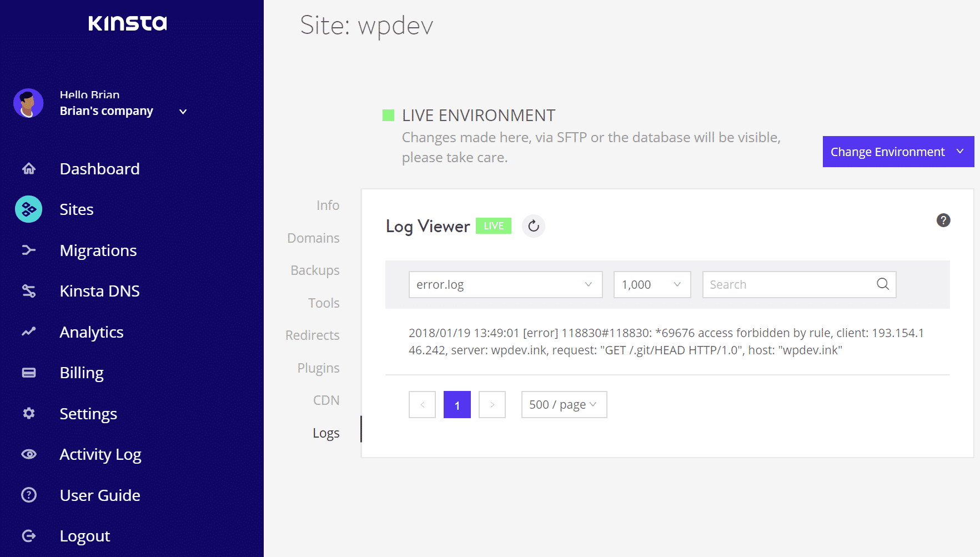Click the Kinsta logo

tap(128, 23)
